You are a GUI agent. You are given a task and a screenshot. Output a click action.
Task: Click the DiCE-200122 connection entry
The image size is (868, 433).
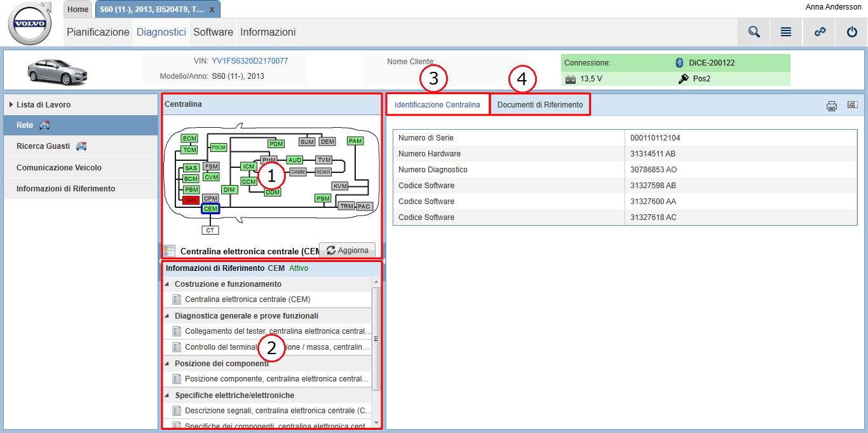pos(712,62)
